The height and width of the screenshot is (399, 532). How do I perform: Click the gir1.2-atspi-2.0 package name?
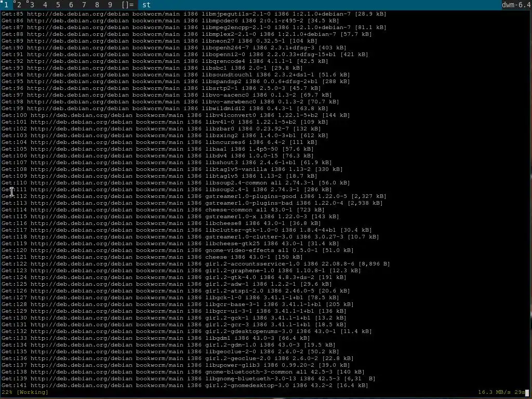point(234,291)
